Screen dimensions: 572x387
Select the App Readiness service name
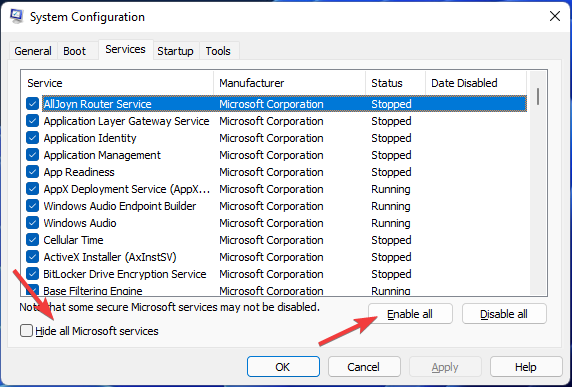pyautogui.click(x=79, y=172)
